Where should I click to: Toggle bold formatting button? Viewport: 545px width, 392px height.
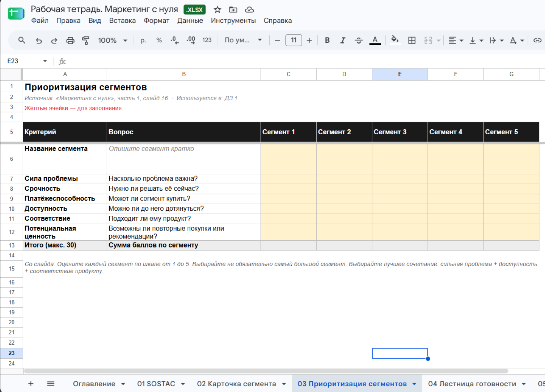click(x=327, y=40)
